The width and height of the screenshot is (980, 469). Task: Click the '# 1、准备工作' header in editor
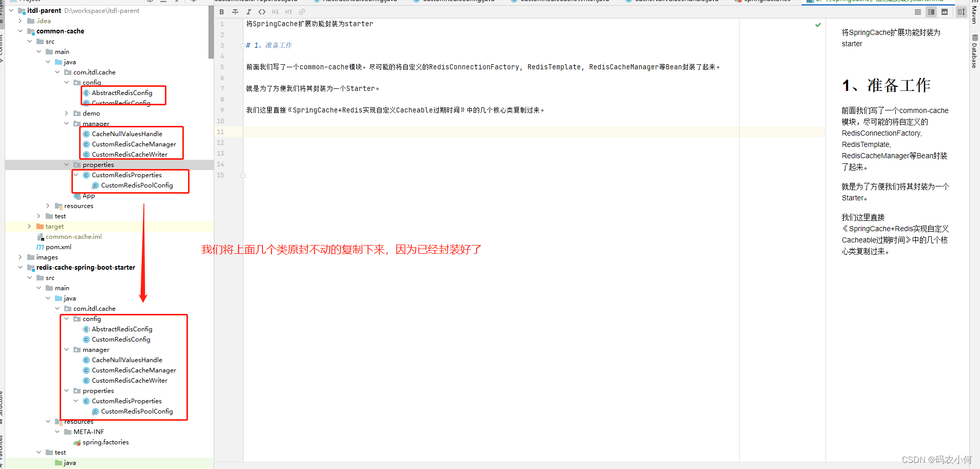(x=269, y=45)
